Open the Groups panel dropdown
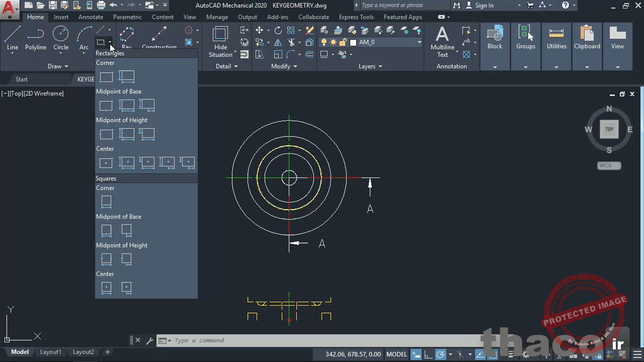 (525, 67)
